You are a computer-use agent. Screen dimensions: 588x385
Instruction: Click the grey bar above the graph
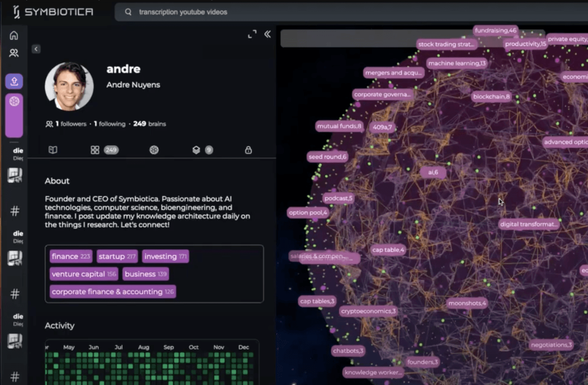click(412, 38)
